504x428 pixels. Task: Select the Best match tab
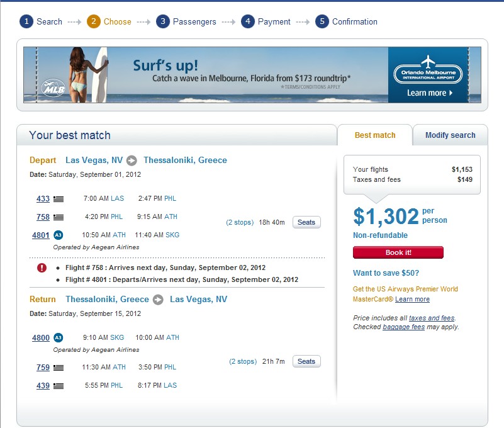pos(375,135)
